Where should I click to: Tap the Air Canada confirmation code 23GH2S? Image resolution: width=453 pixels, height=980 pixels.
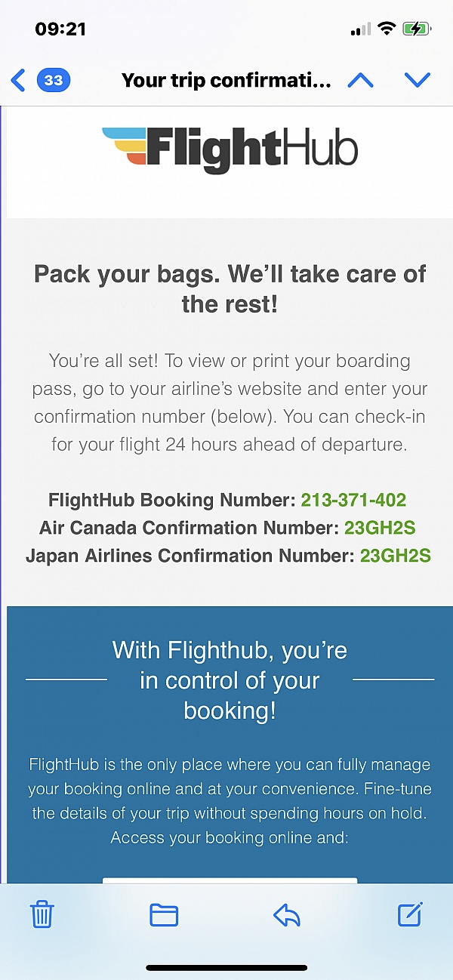click(380, 528)
